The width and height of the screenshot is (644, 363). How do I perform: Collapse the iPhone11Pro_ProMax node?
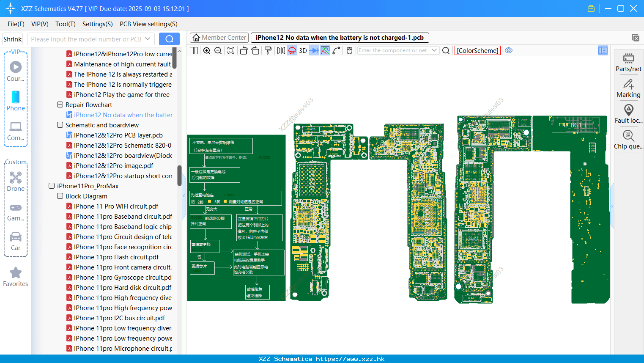[52, 186]
